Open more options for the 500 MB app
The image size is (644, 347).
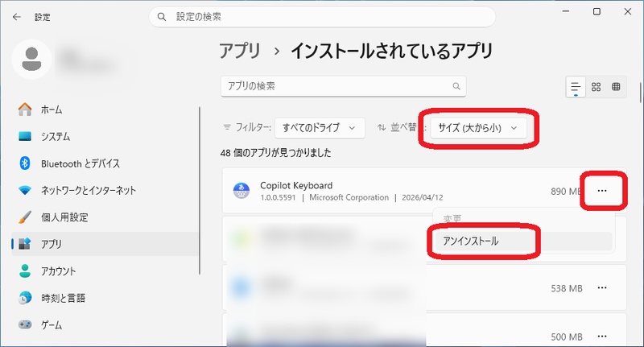(x=602, y=337)
